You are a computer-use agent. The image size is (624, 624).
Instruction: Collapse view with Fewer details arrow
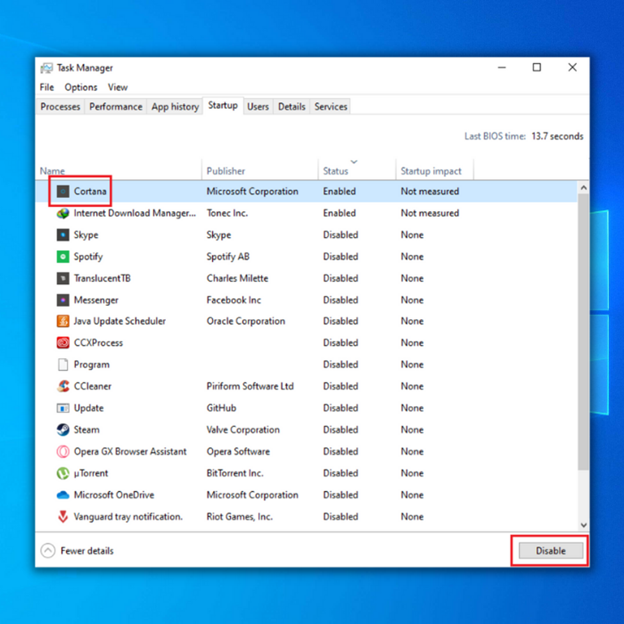(48, 551)
